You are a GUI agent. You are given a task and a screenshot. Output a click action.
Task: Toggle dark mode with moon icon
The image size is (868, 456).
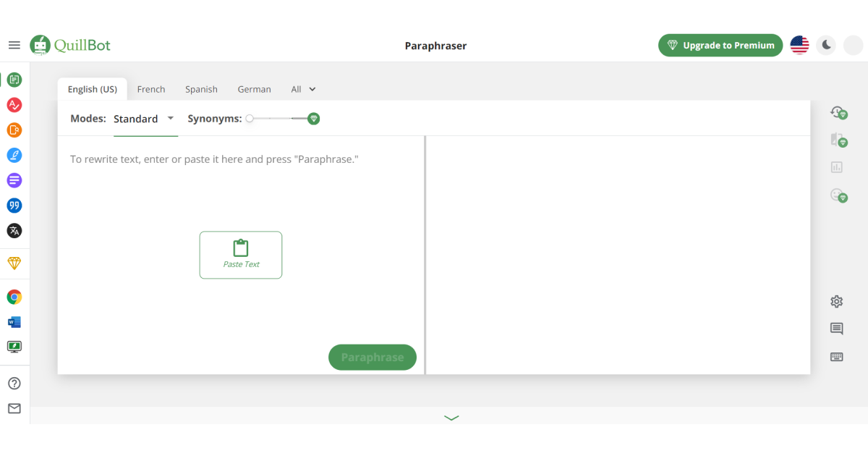coord(826,45)
